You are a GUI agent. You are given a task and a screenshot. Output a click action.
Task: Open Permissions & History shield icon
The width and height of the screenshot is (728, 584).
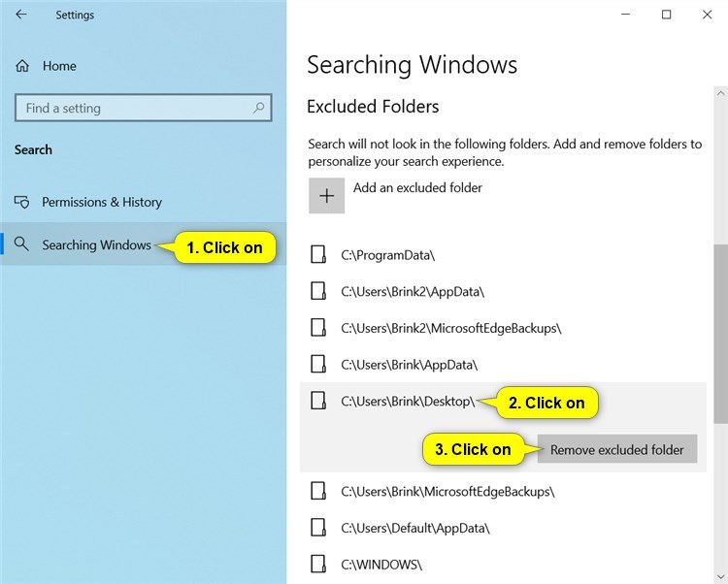click(x=21, y=202)
